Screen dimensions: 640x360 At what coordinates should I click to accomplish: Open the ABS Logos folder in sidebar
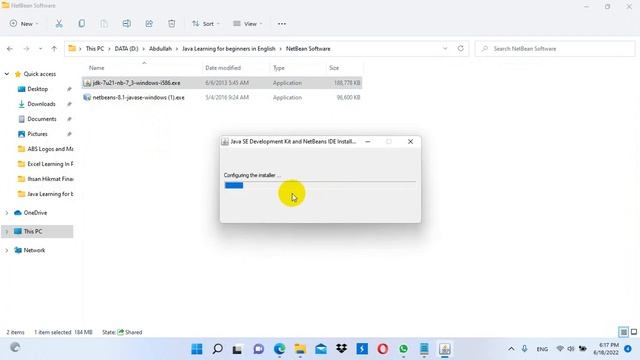(45, 149)
